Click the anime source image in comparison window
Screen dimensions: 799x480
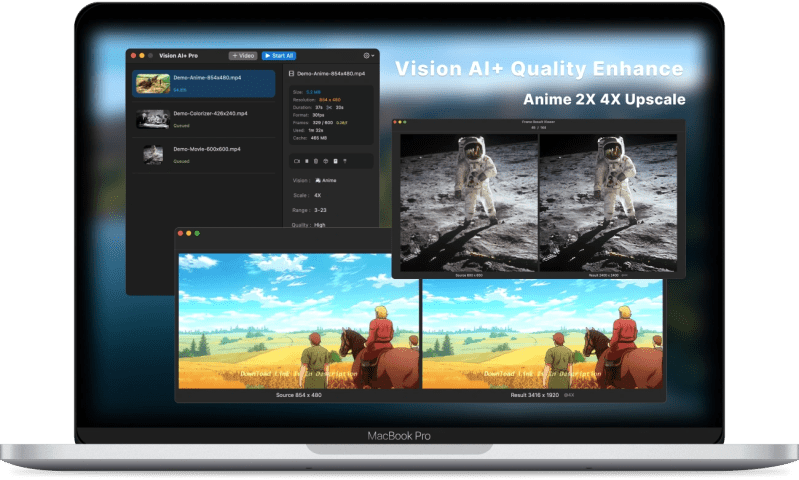(299, 322)
